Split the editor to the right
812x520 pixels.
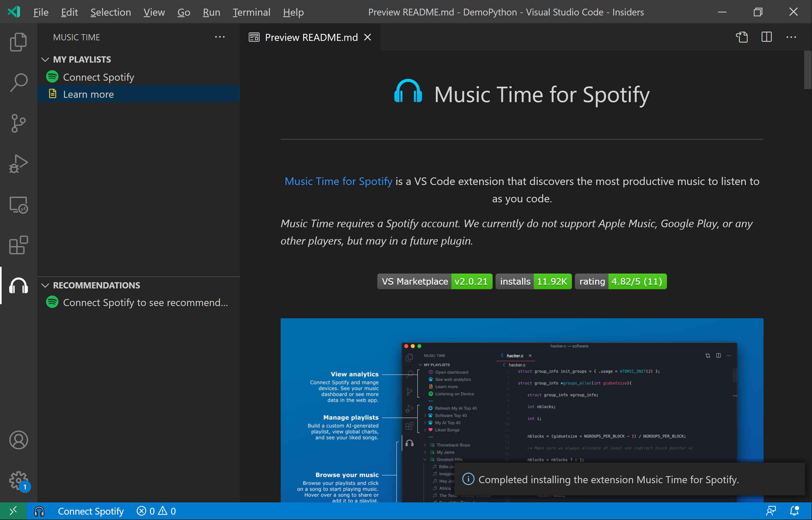766,37
